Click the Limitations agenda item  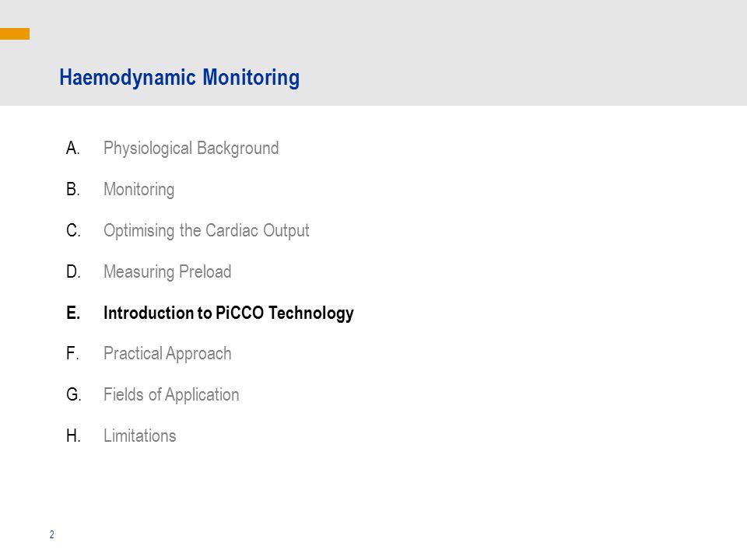point(139,436)
